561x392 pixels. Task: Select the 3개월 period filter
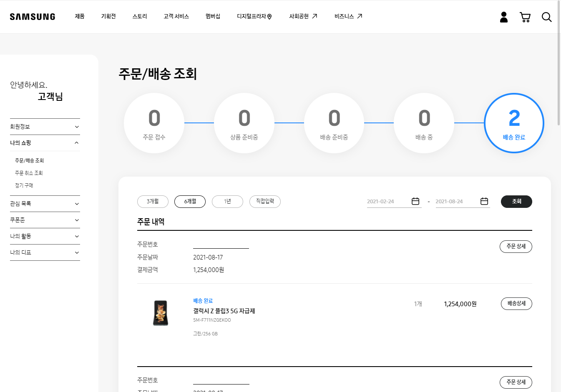coord(153,202)
